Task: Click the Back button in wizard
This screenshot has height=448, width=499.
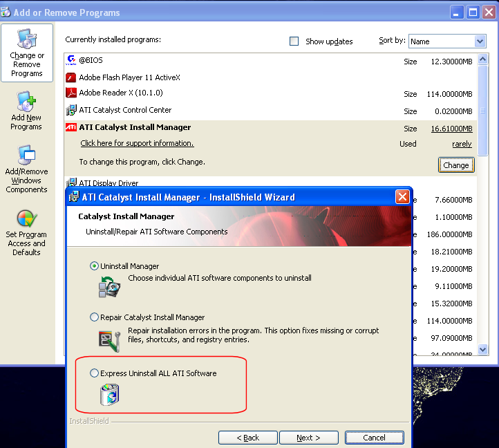Action: tap(248, 438)
